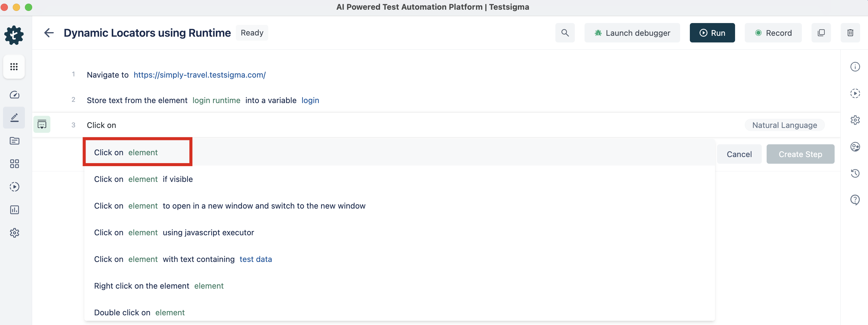
Task: Click the delete trash icon
Action: [x=850, y=33]
